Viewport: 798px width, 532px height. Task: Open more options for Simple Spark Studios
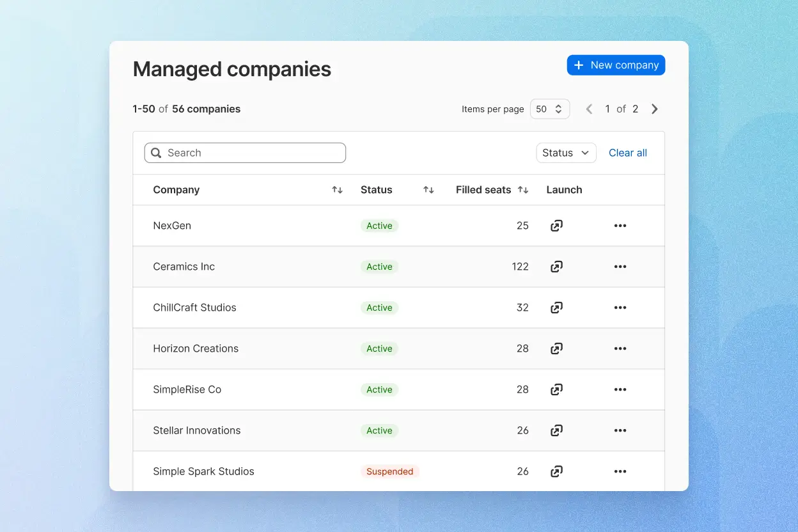click(x=620, y=471)
